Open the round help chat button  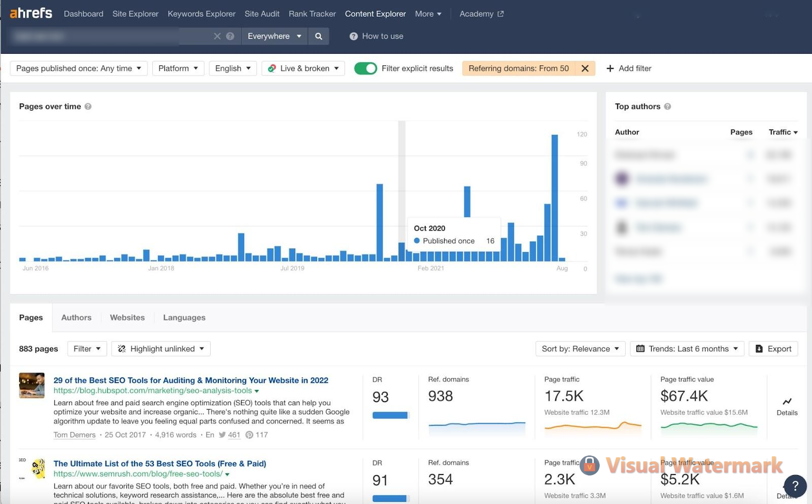pos(795,486)
